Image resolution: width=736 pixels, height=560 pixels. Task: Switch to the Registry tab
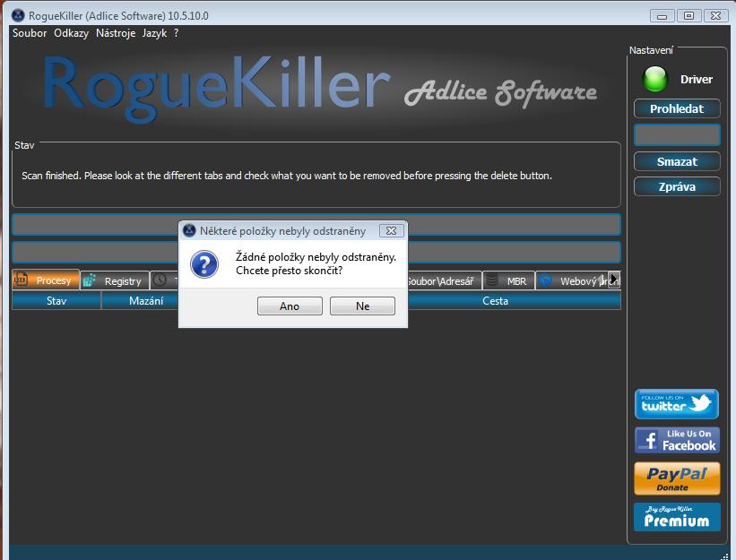(x=115, y=281)
